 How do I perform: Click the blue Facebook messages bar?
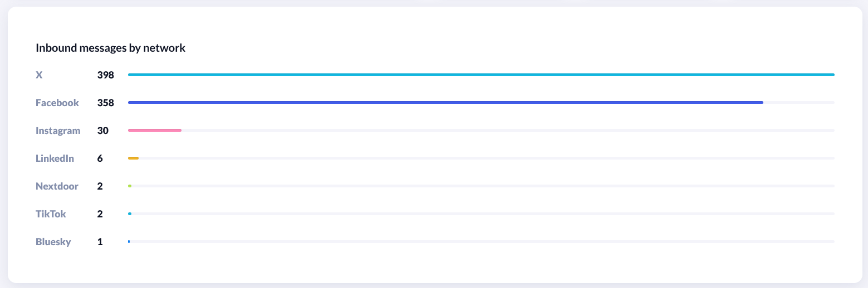[445, 102]
